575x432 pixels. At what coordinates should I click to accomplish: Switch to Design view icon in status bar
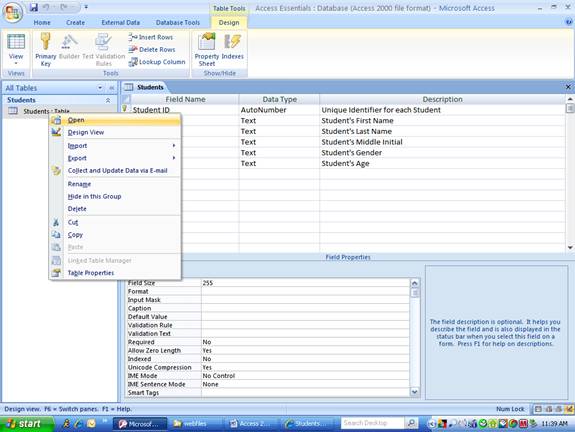pyautogui.click(x=569, y=409)
